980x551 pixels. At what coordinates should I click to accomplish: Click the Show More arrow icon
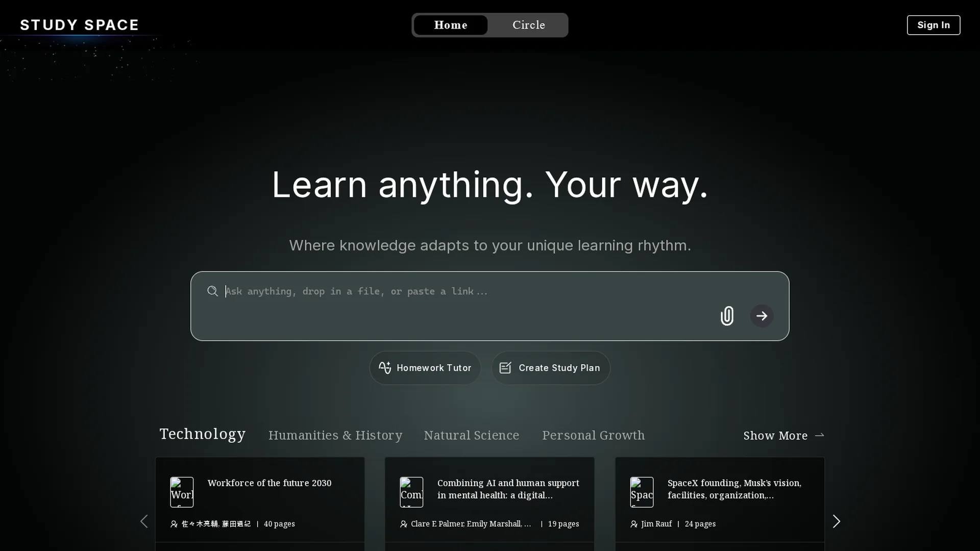pos(820,435)
